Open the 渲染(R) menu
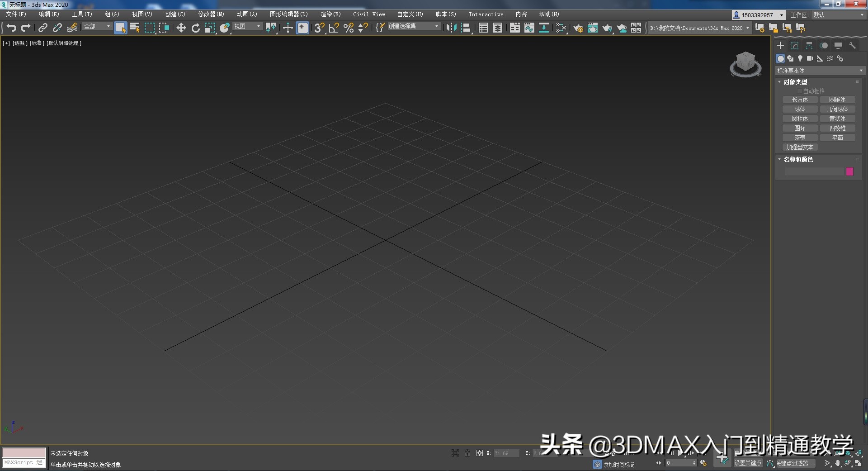Viewport: 868px width, 471px height. coord(330,14)
